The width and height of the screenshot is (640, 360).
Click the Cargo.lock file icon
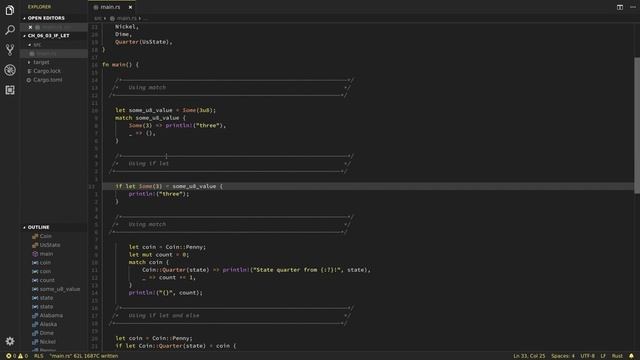[x=29, y=71]
